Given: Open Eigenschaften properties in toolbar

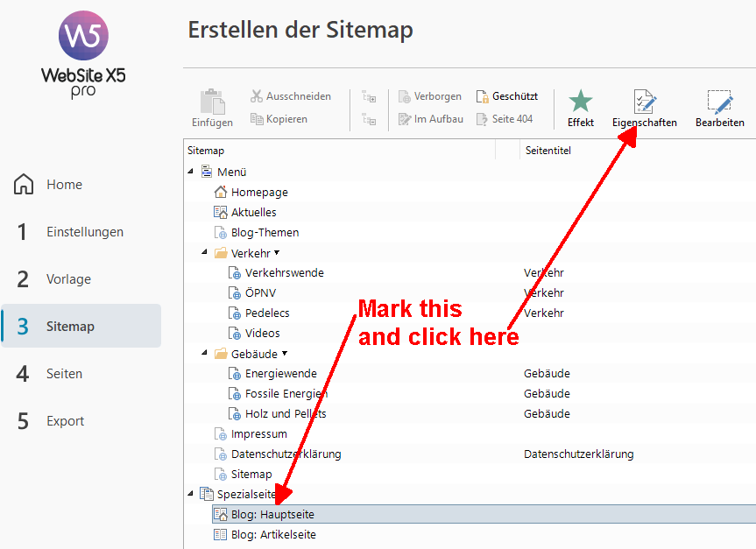Looking at the screenshot, I should [x=644, y=109].
